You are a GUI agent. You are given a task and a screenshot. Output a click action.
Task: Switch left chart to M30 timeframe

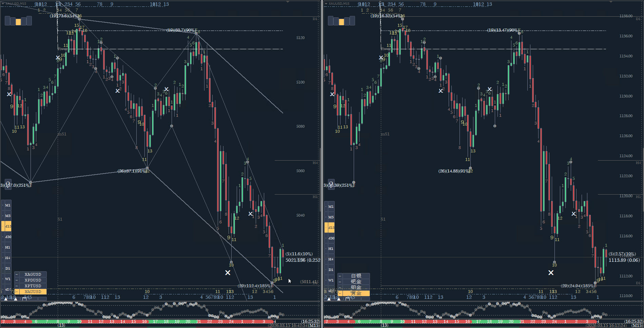pos(8,237)
